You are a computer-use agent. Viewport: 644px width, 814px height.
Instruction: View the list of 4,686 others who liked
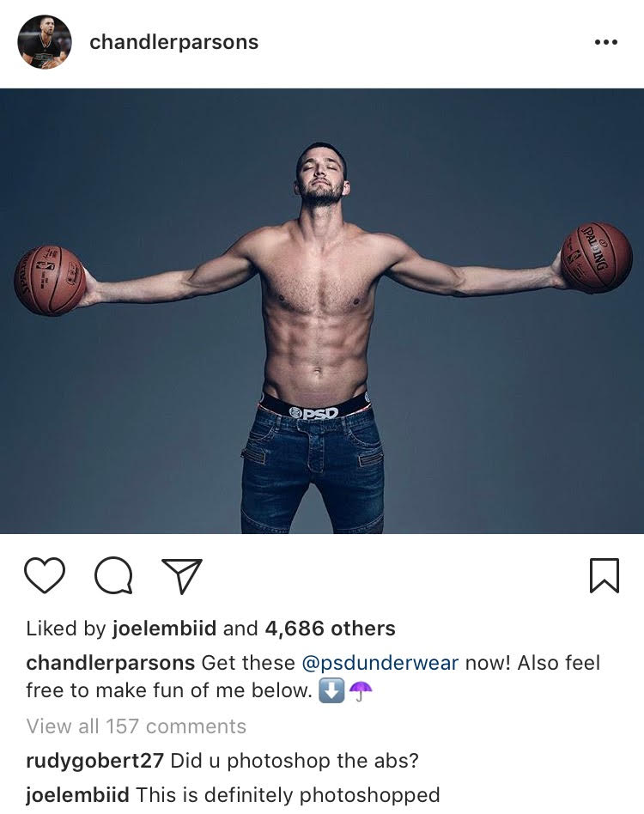pos(330,629)
